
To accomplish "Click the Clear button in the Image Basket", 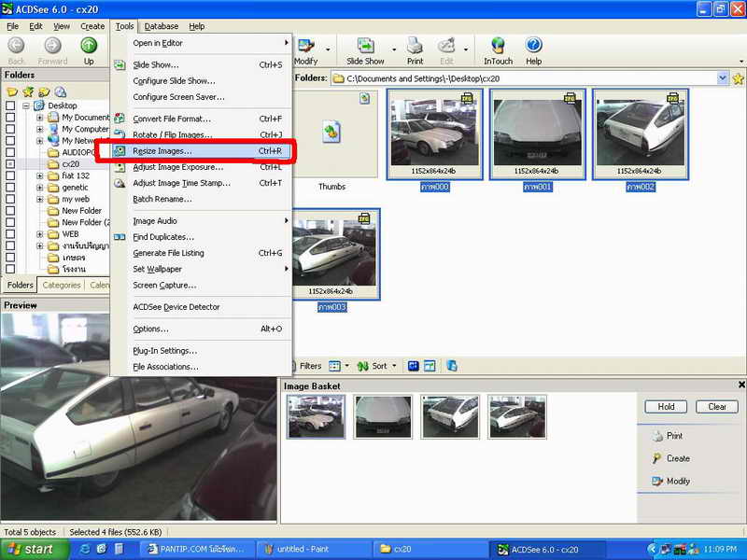I will 717,407.
